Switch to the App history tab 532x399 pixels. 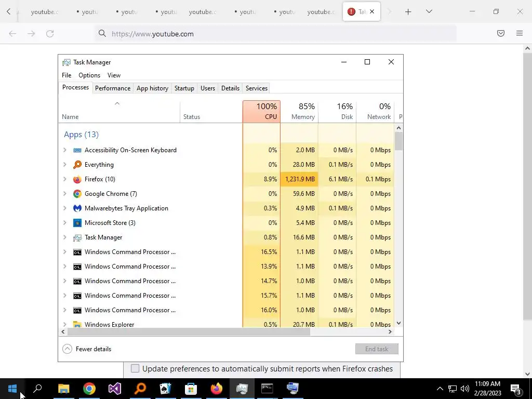[x=152, y=88]
